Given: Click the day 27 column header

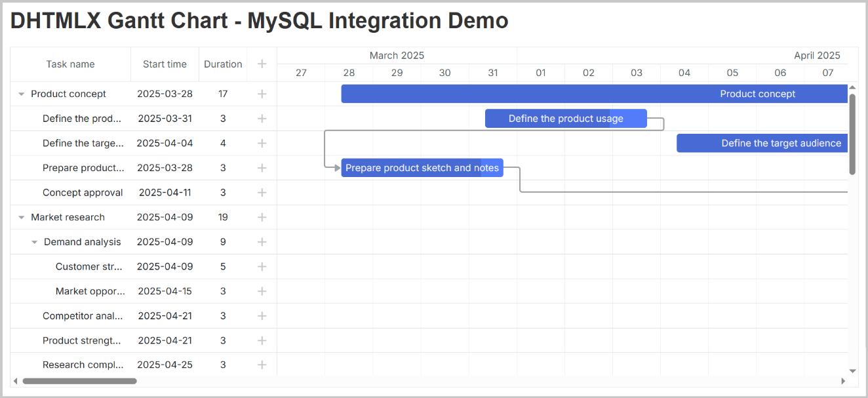Looking at the screenshot, I should [x=301, y=73].
